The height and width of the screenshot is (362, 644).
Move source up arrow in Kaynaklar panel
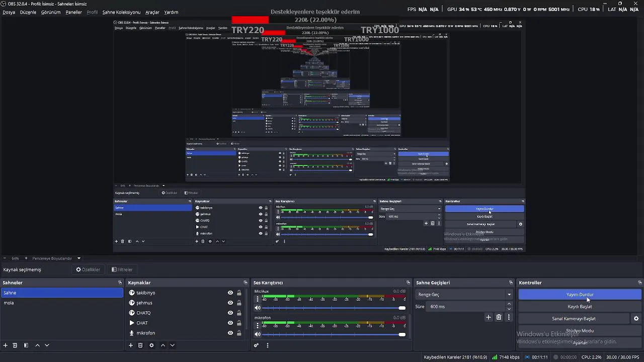point(163,345)
